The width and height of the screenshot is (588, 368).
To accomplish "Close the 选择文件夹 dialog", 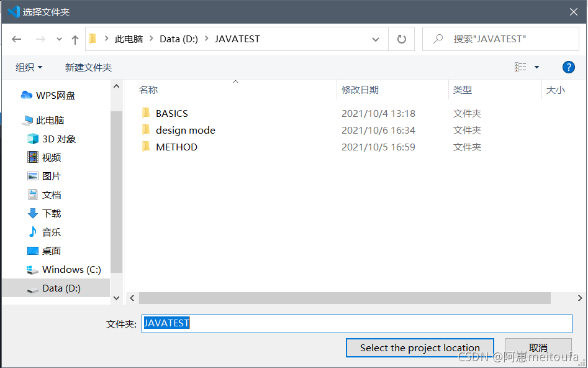I will [573, 12].
